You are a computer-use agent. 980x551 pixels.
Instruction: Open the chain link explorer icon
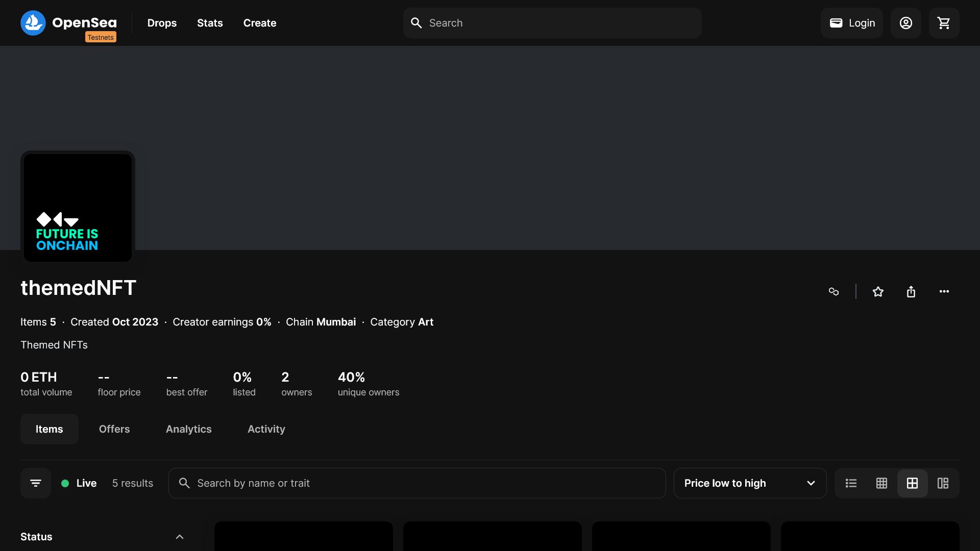pyautogui.click(x=834, y=291)
